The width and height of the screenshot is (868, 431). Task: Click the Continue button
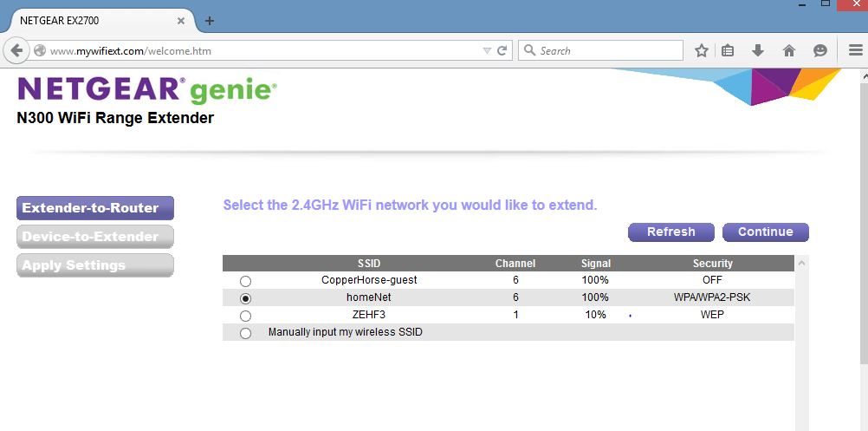766,232
